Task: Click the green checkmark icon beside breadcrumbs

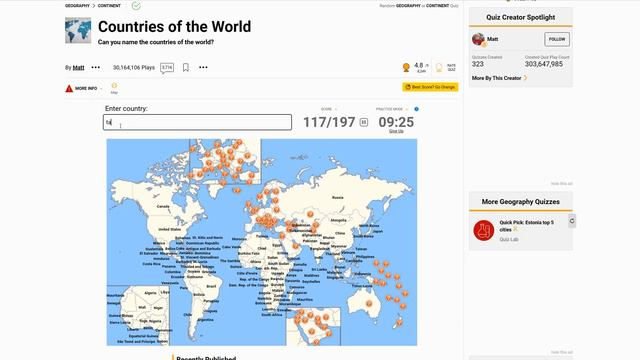Action: coord(136,6)
